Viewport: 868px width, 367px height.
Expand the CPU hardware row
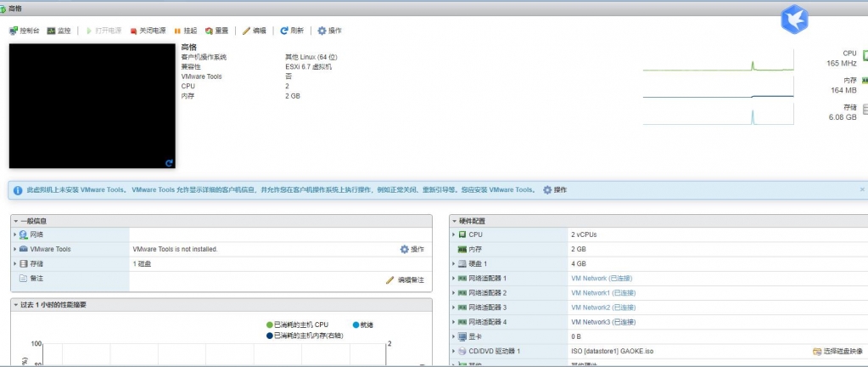(454, 234)
